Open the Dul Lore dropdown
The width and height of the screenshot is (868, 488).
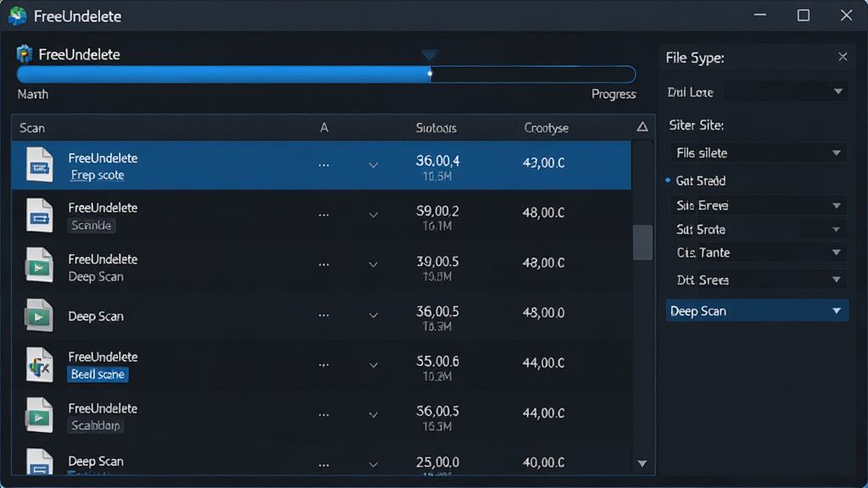[x=786, y=91]
